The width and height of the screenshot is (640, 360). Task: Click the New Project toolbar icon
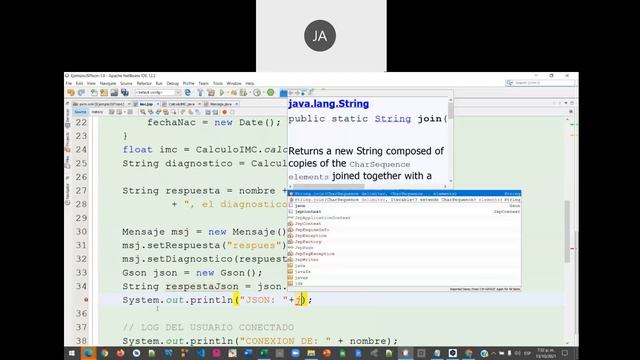coord(104,93)
